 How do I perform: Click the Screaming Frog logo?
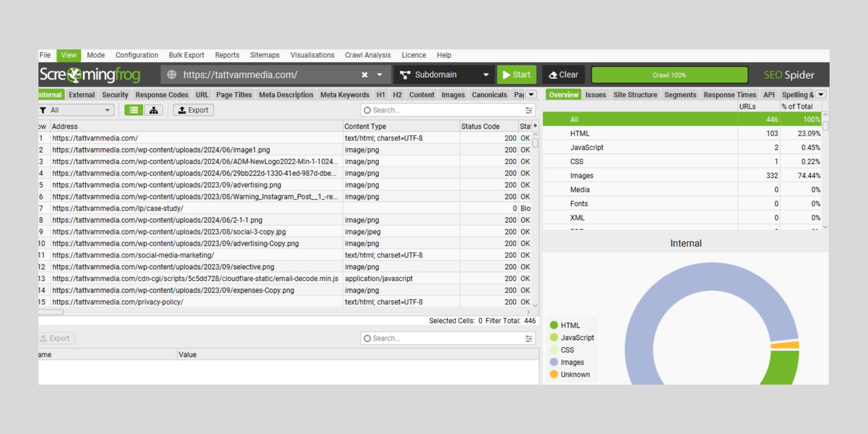90,75
